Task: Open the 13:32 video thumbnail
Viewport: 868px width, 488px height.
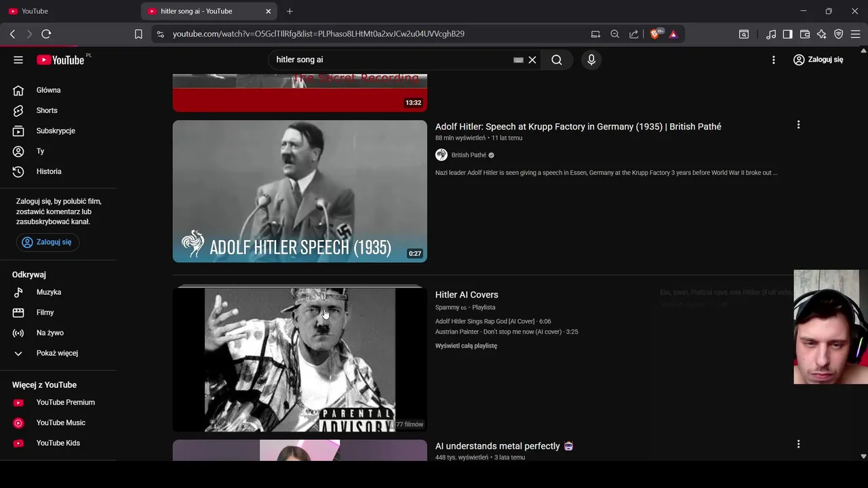Action: coord(300,93)
